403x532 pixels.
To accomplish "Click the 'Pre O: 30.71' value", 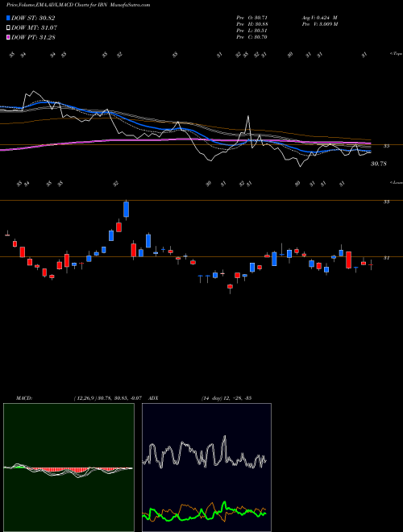I will coord(252,18).
